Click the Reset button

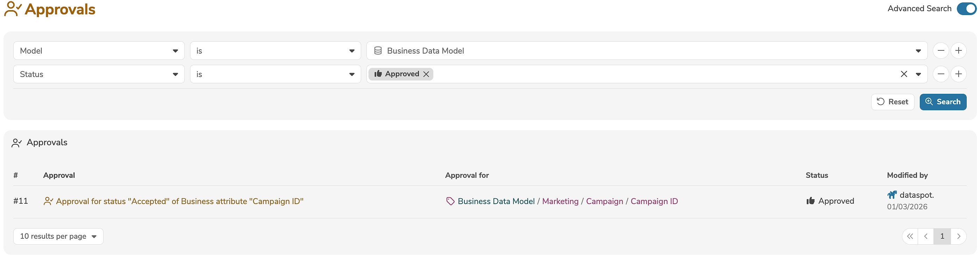(x=892, y=102)
